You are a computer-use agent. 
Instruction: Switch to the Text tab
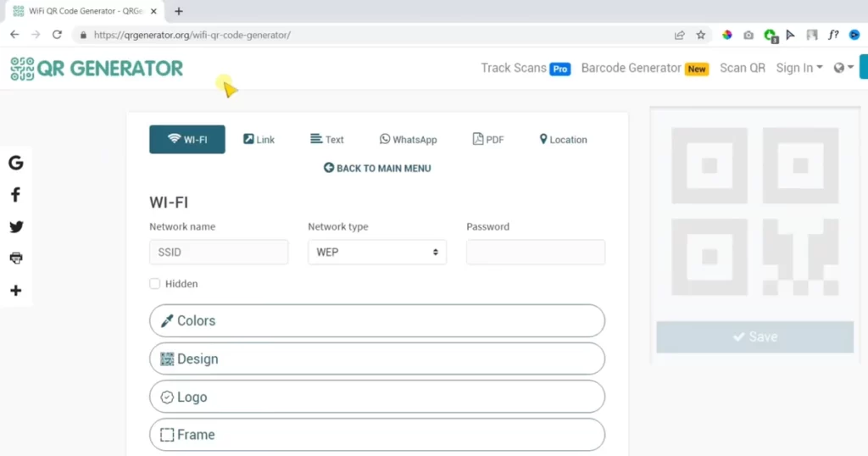click(327, 140)
